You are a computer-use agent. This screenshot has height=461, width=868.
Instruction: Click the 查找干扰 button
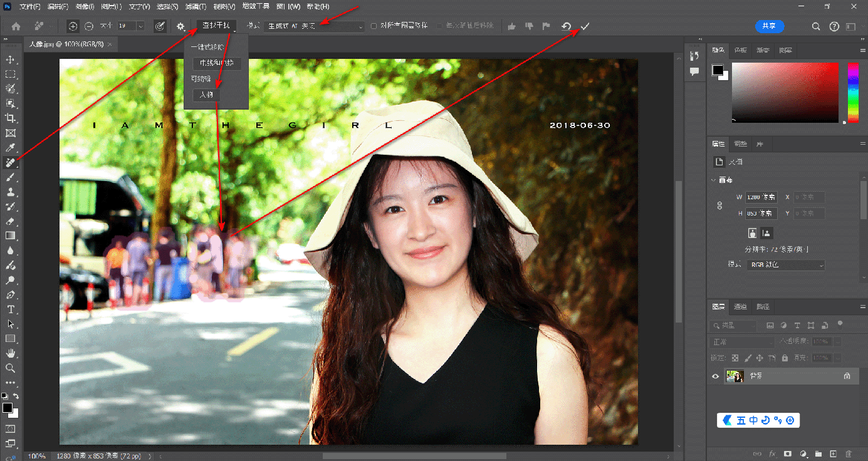coord(216,26)
